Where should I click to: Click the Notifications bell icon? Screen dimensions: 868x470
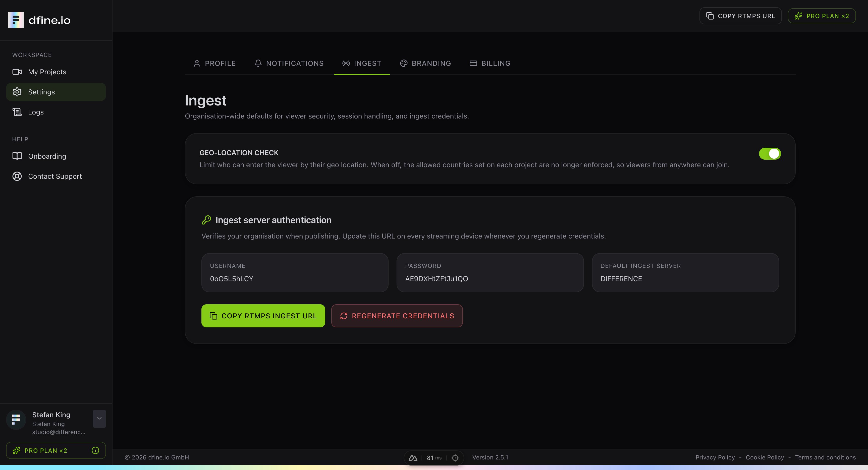point(258,63)
